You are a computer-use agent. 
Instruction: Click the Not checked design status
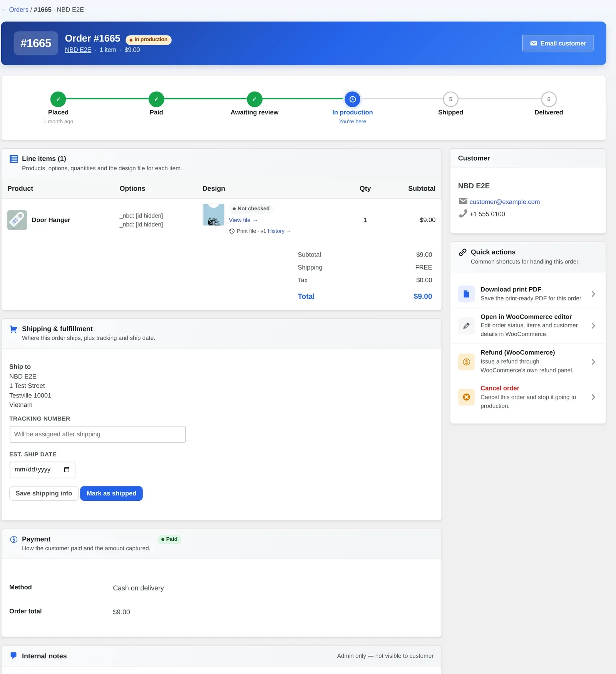click(251, 209)
